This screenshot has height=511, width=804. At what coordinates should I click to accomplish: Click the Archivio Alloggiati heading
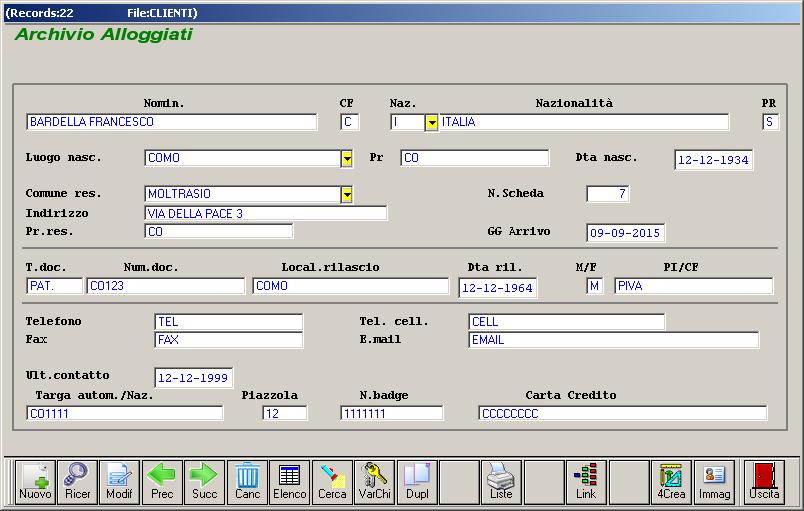tap(104, 34)
